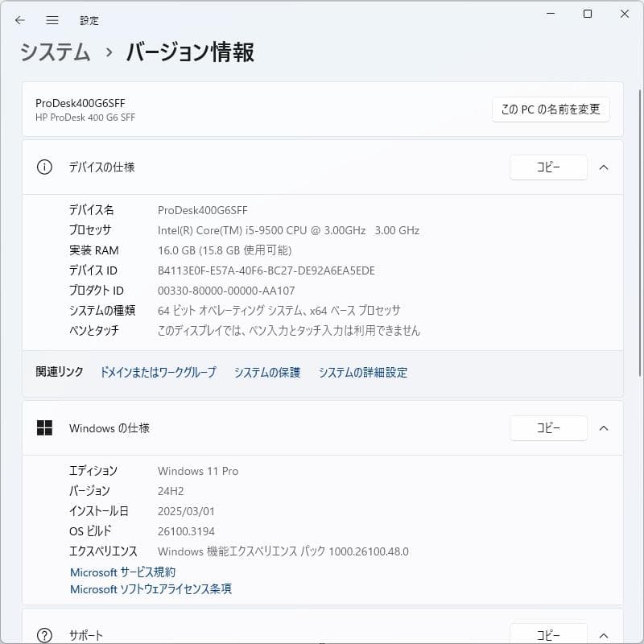Click the この PC の名前を変更 button
Screen dimensions: 644x644
[x=550, y=109]
